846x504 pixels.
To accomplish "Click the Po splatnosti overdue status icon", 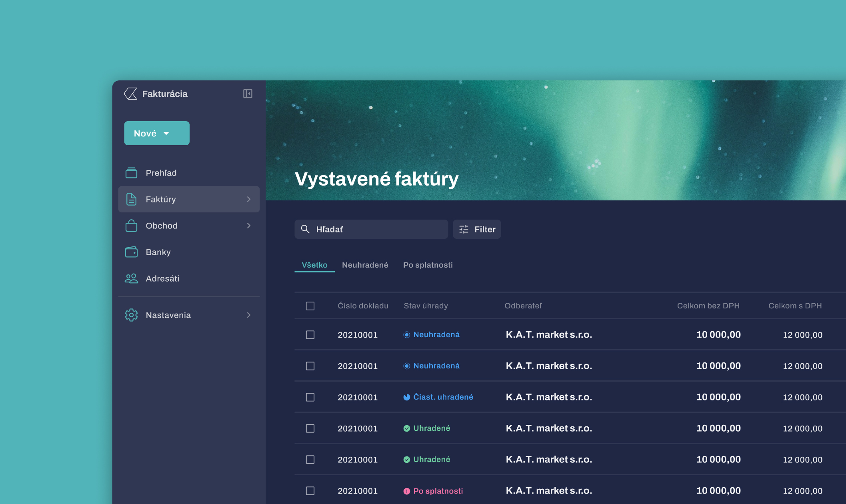I will click(x=406, y=491).
